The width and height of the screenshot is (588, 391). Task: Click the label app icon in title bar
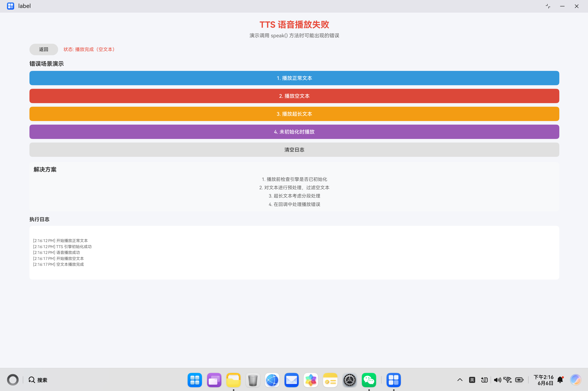pos(11,6)
